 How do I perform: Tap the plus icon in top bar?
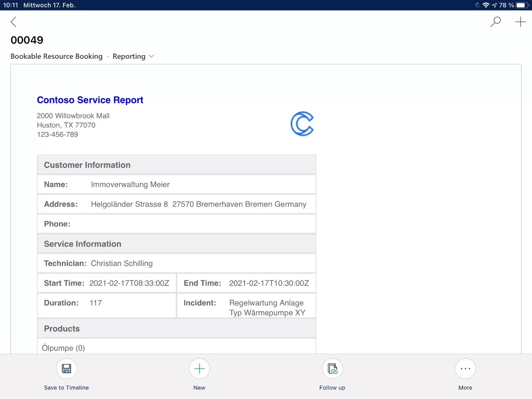[520, 22]
